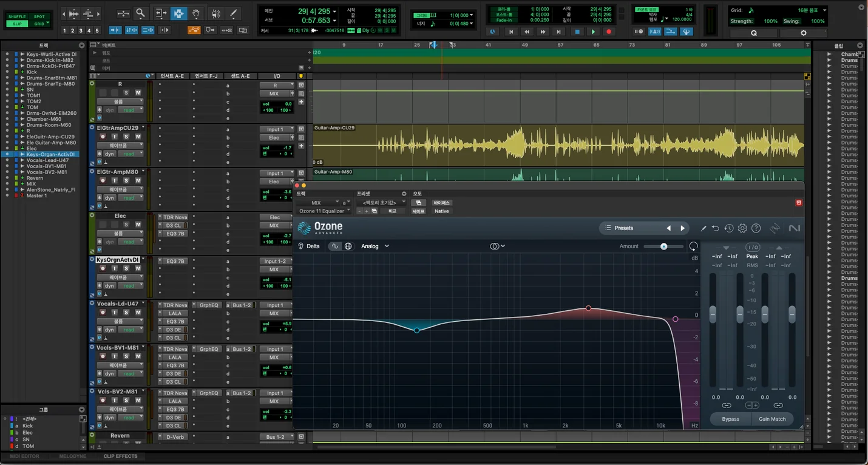Open the Ozone Presets button
868x465 pixels.
coord(623,228)
